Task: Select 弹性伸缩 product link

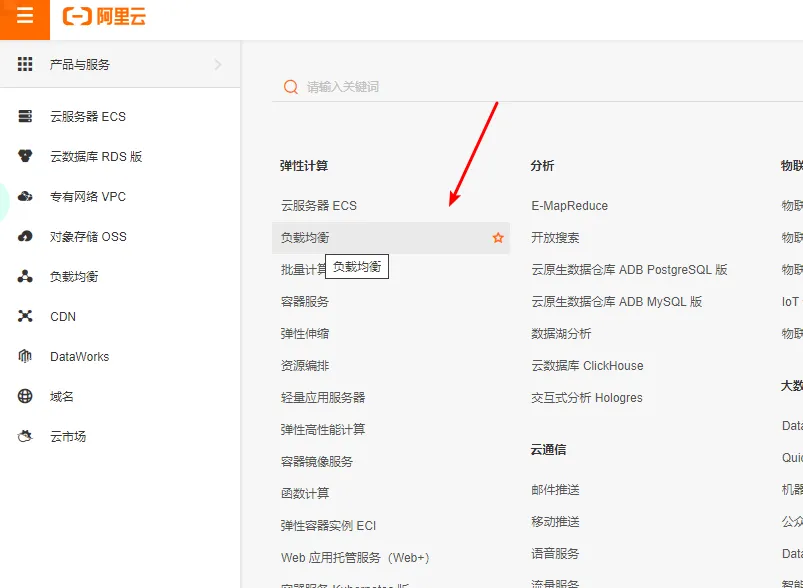Action: [x=305, y=333]
